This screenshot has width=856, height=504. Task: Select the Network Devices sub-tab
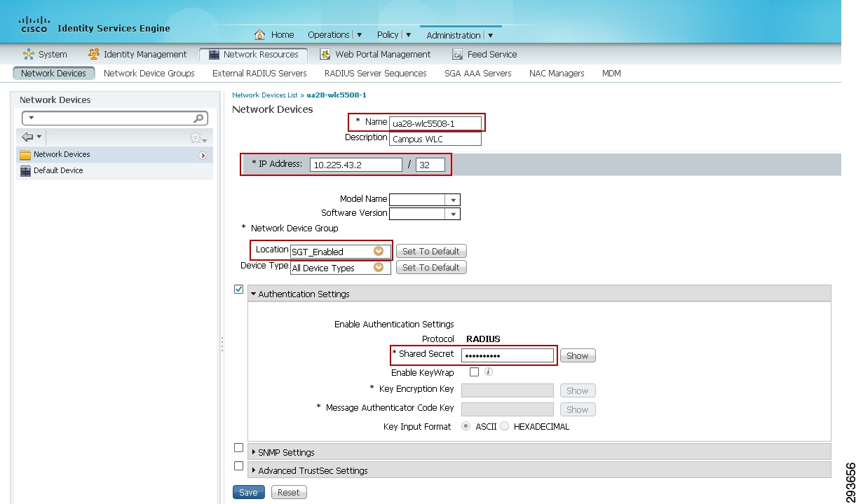point(53,73)
